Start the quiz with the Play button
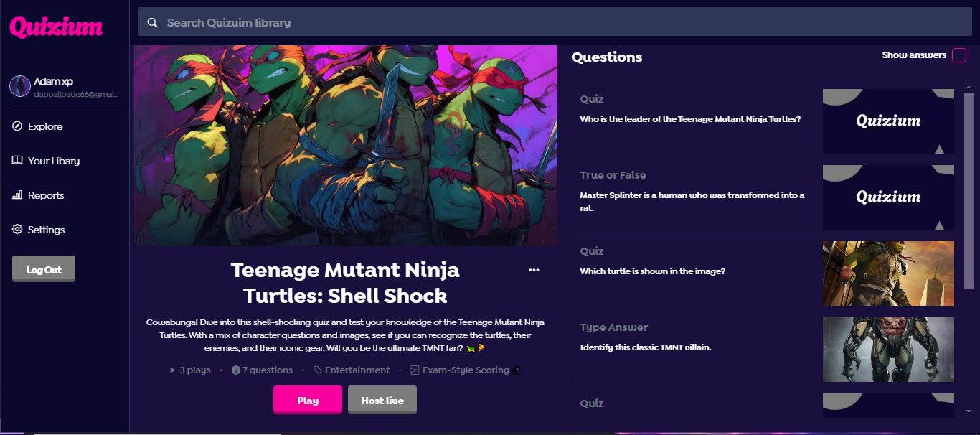 (308, 400)
